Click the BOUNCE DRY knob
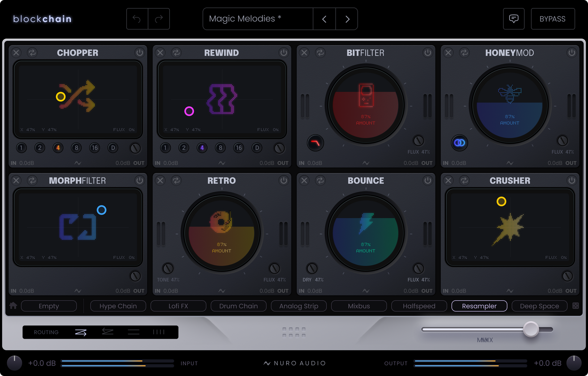The height and width of the screenshot is (376, 588). 312,268
